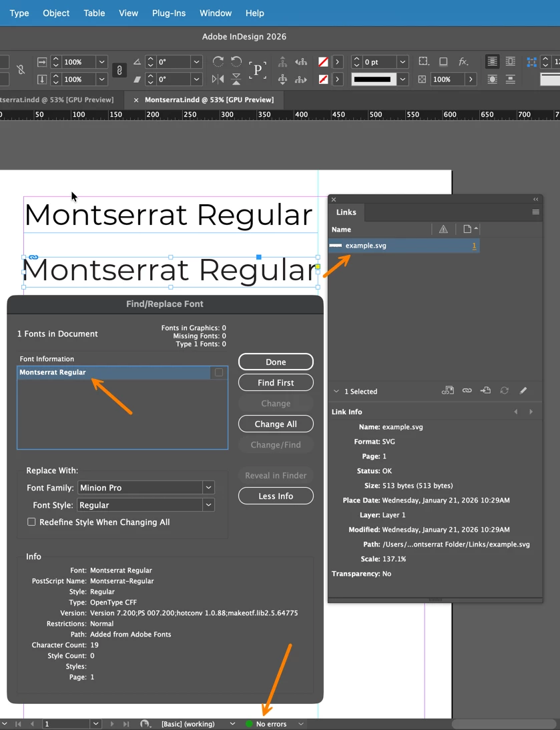Click the Find First button
The image size is (560, 730).
pyautogui.click(x=276, y=383)
